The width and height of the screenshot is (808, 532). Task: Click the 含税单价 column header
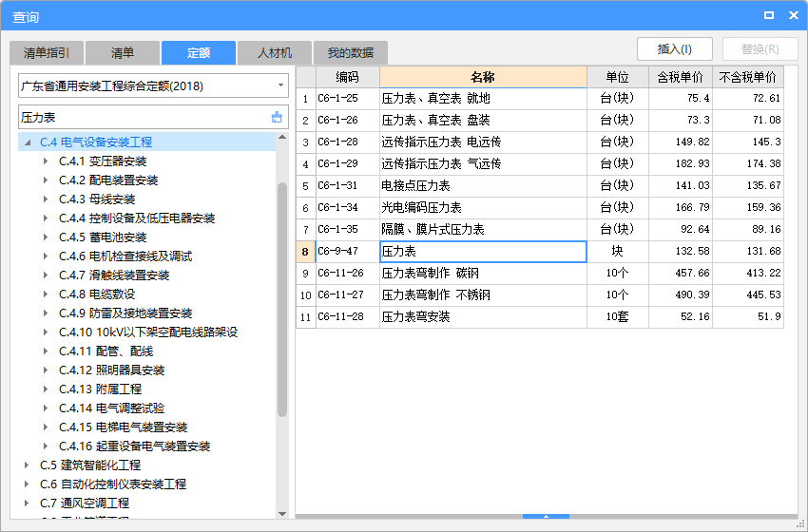[x=681, y=77]
